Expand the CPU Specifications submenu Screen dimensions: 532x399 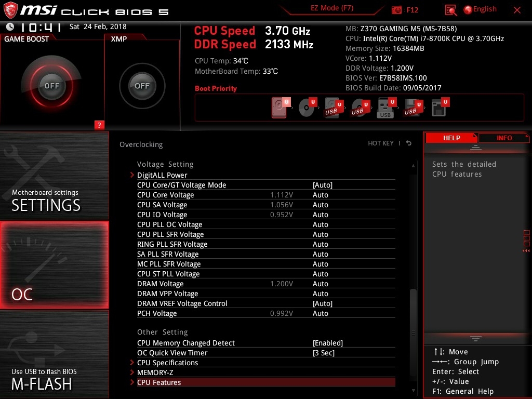[167, 363]
